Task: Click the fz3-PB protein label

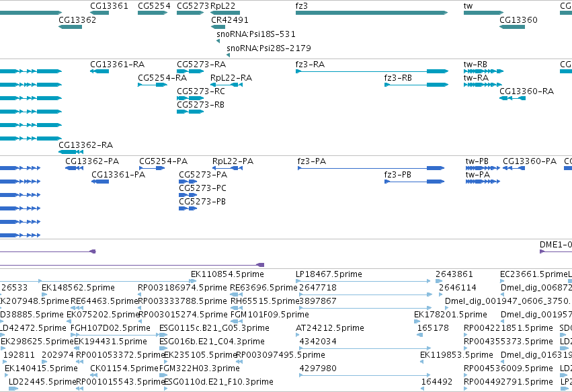Action: 398,175
